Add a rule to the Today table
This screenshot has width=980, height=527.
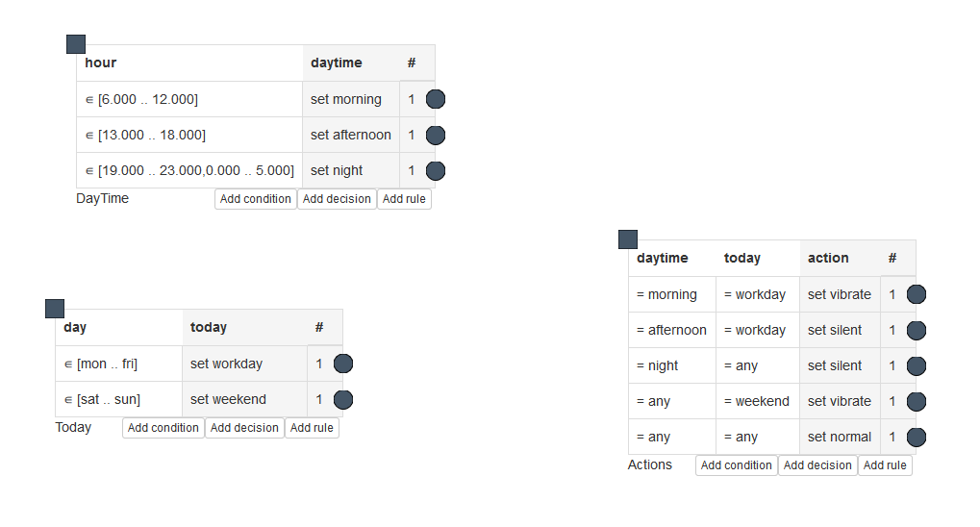[312, 428]
